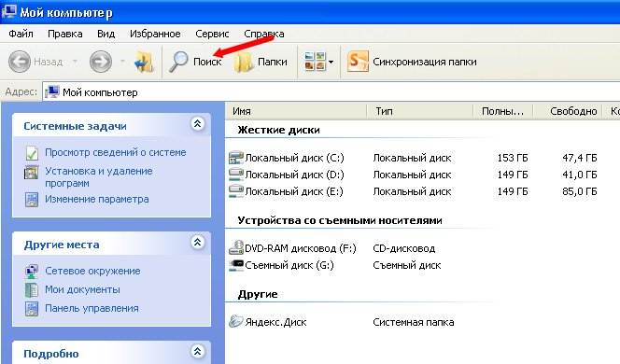The width and height of the screenshot is (620, 364).
Task: Click the address bar field
Action: pos(331,92)
